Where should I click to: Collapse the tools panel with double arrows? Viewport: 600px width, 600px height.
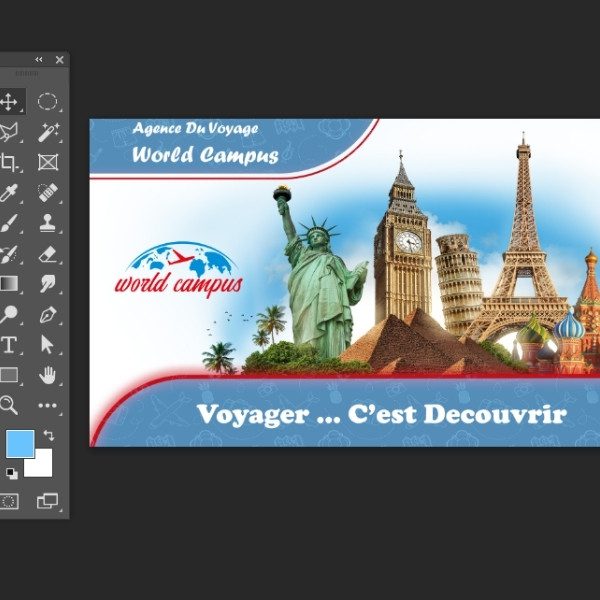(x=39, y=60)
